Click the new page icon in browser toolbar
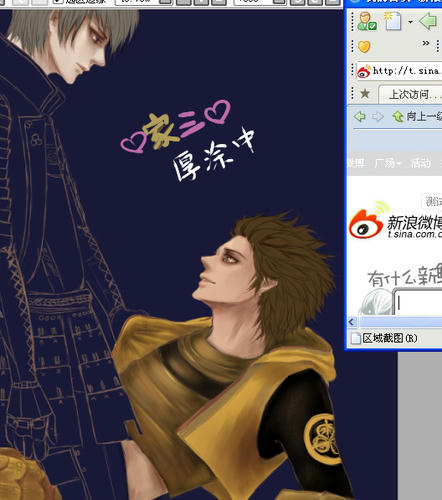442x500 pixels. (393, 21)
